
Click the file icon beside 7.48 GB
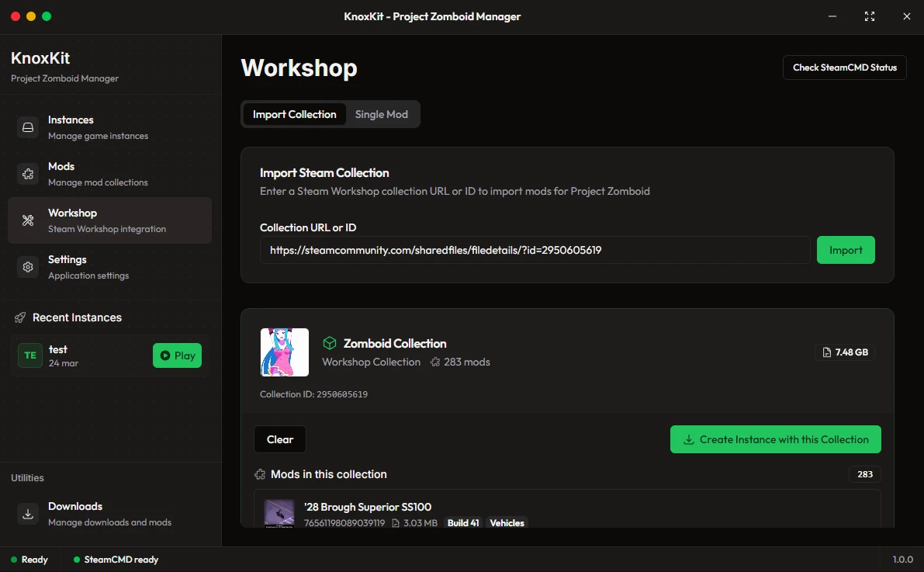[827, 352]
